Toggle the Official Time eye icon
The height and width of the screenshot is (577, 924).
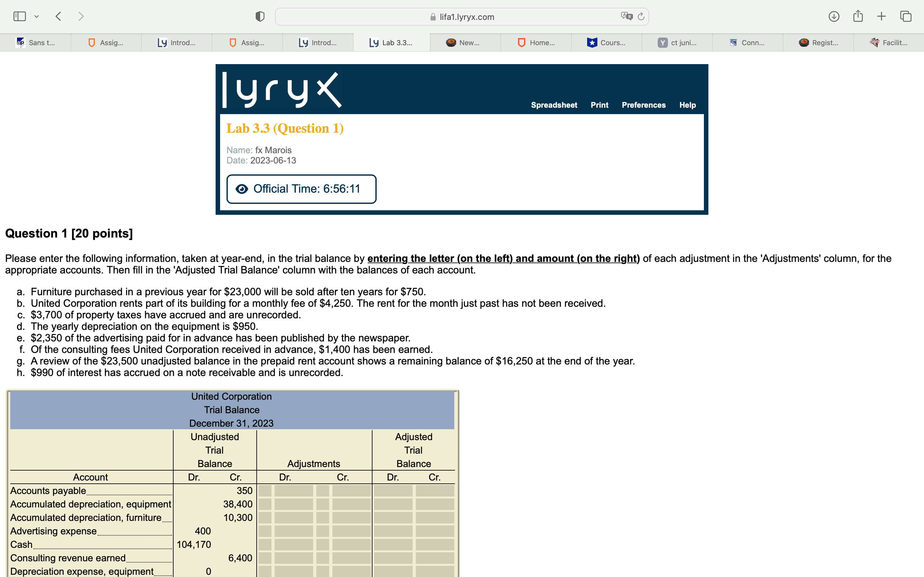[x=242, y=189]
